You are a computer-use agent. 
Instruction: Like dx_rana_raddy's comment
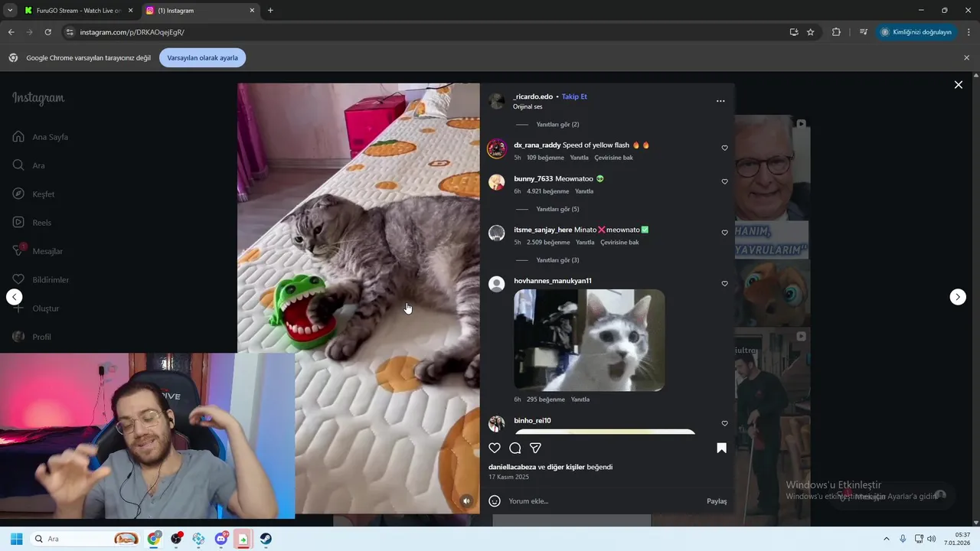[x=724, y=148]
